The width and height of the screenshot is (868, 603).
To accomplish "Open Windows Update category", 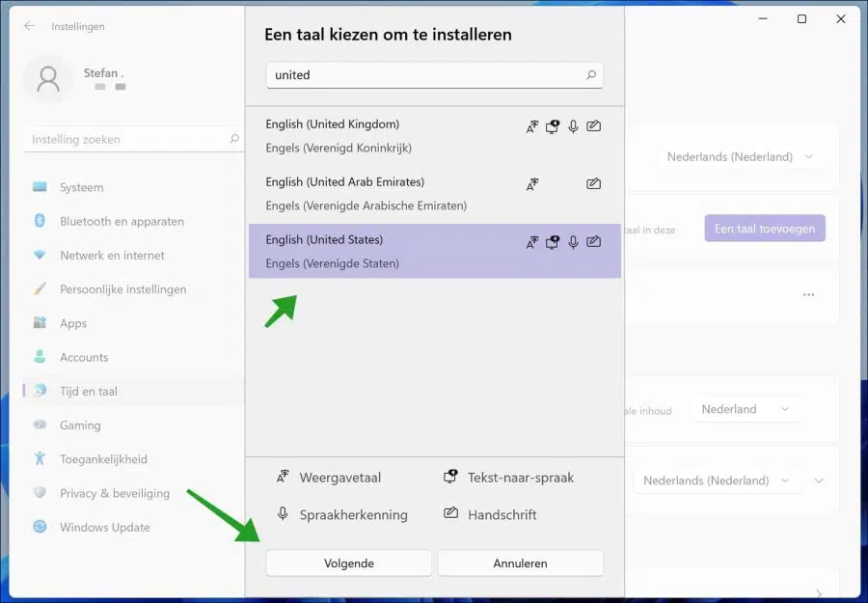I will [x=133, y=527].
